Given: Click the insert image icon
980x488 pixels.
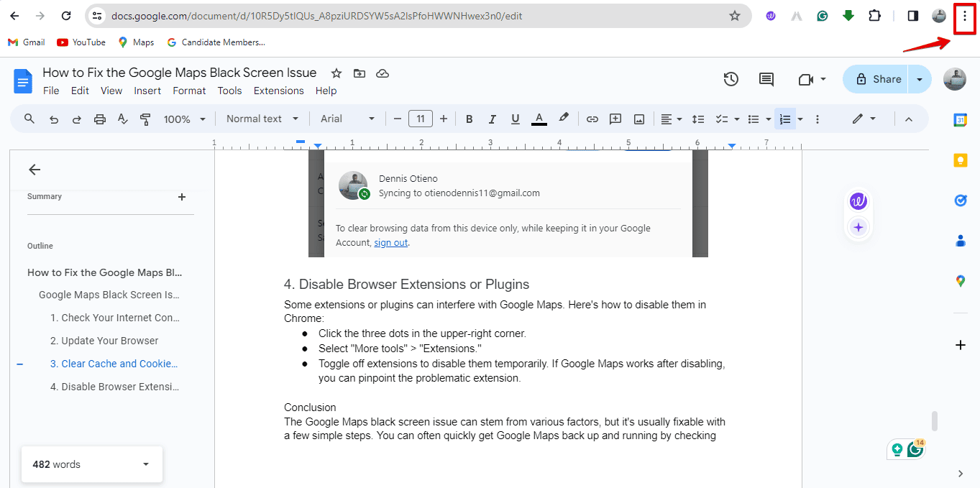Looking at the screenshot, I should (638, 119).
